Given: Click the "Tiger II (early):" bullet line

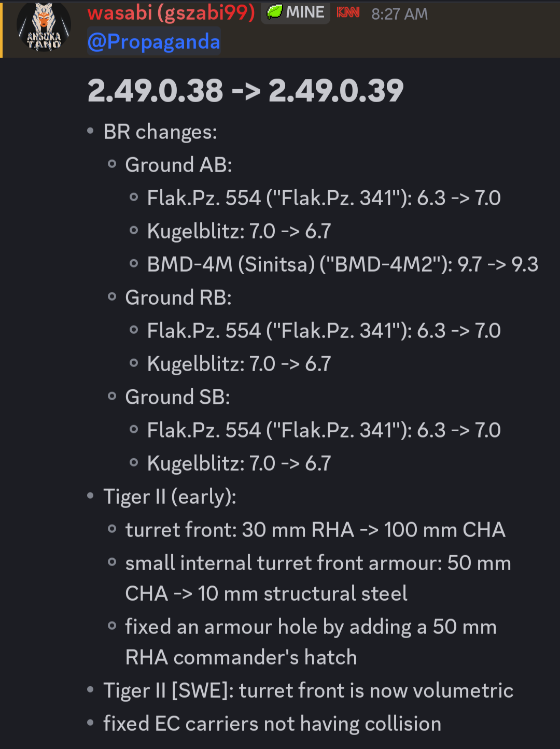Looking at the screenshot, I should pos(170,497).
